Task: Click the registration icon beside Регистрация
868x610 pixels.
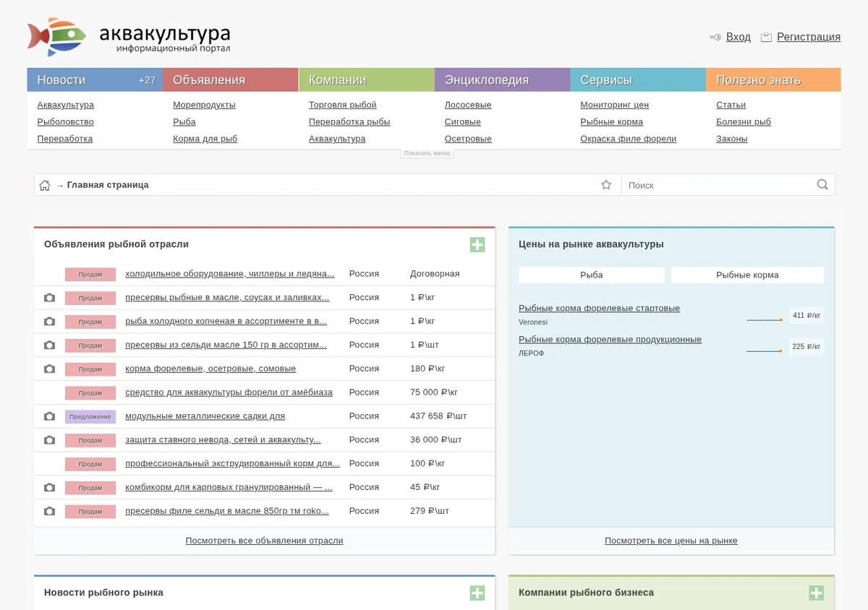Action: point(766,37)
